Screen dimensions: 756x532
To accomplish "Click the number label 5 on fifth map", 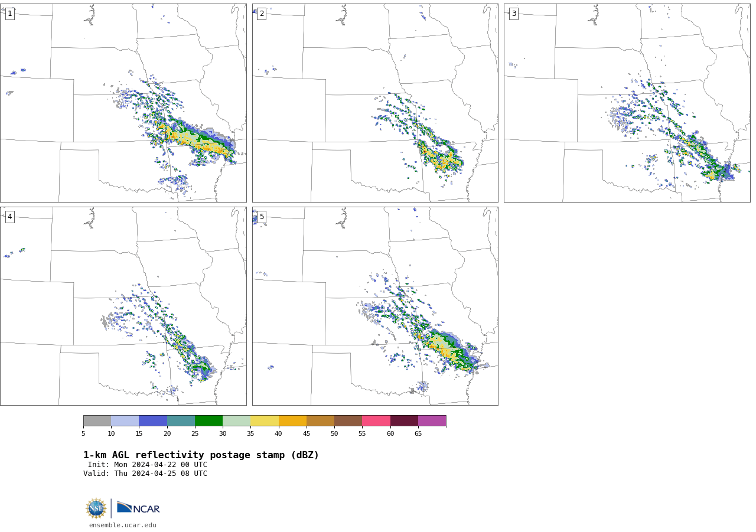I will 262,217.
